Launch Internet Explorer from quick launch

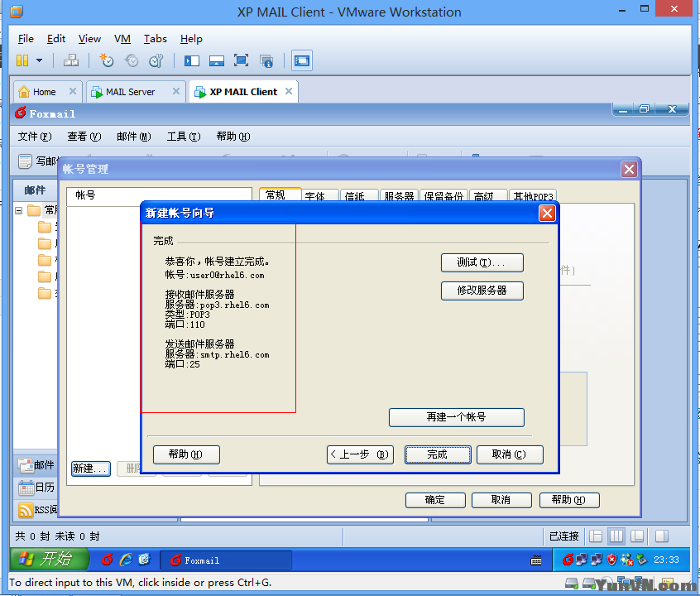[126, 560]
